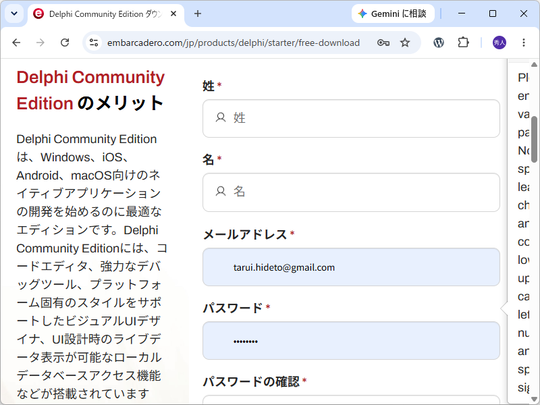
Task: Click the URL in the address bar
Action: coord(233,43)
